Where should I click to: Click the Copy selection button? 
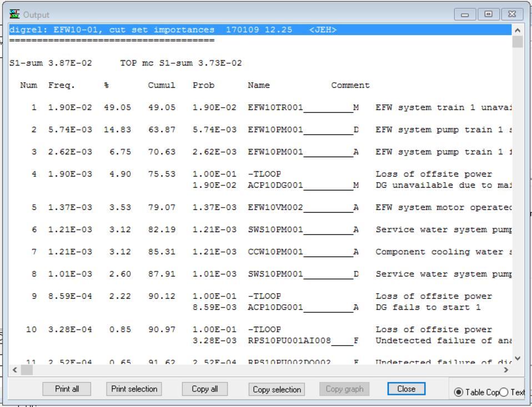pos(277,389)
